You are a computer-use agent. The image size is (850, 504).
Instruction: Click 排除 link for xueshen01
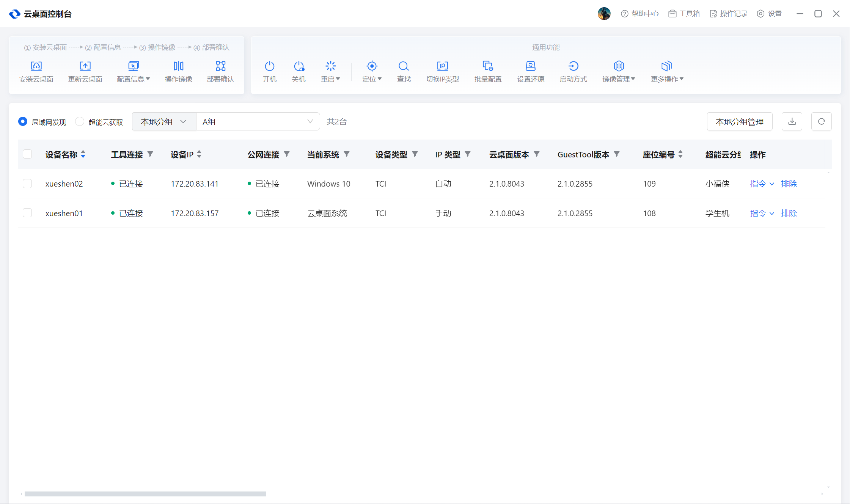[789, 213]
